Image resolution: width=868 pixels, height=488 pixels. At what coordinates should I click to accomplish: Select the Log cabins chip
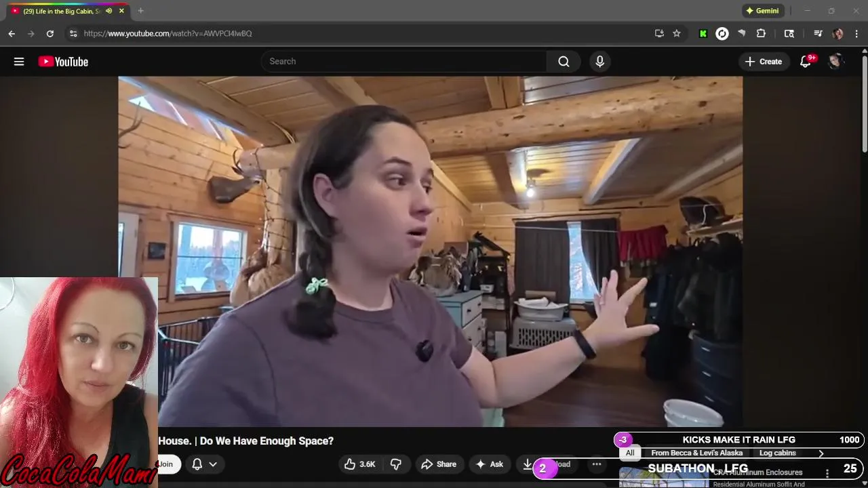click(778, 453)
